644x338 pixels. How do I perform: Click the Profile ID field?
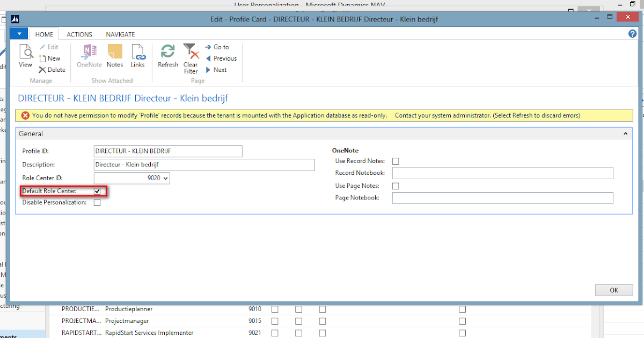click(168, 151)
